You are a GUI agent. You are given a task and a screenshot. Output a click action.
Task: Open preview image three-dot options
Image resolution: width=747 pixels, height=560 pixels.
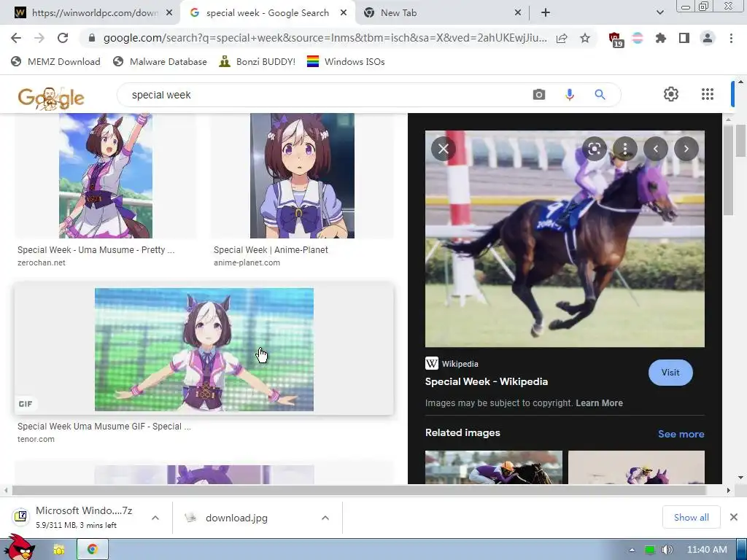[625, 149]
